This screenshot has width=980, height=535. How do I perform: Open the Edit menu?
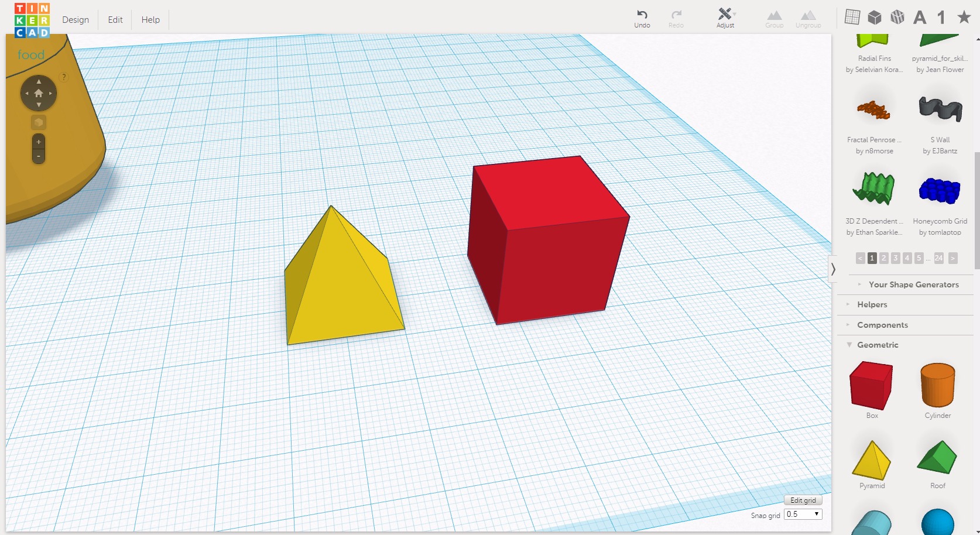pyautogui.click(x=115, y=19)
